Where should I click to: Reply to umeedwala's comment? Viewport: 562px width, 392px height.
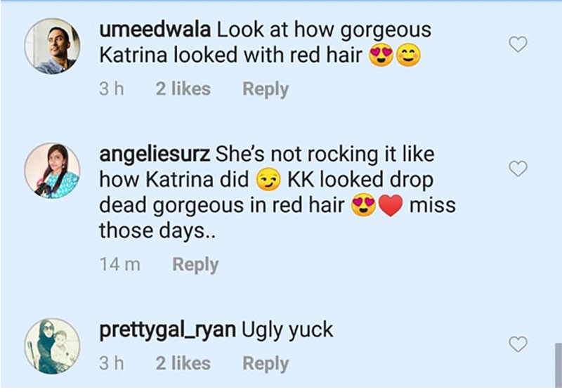pyautogui.click(x=266, y=89)
